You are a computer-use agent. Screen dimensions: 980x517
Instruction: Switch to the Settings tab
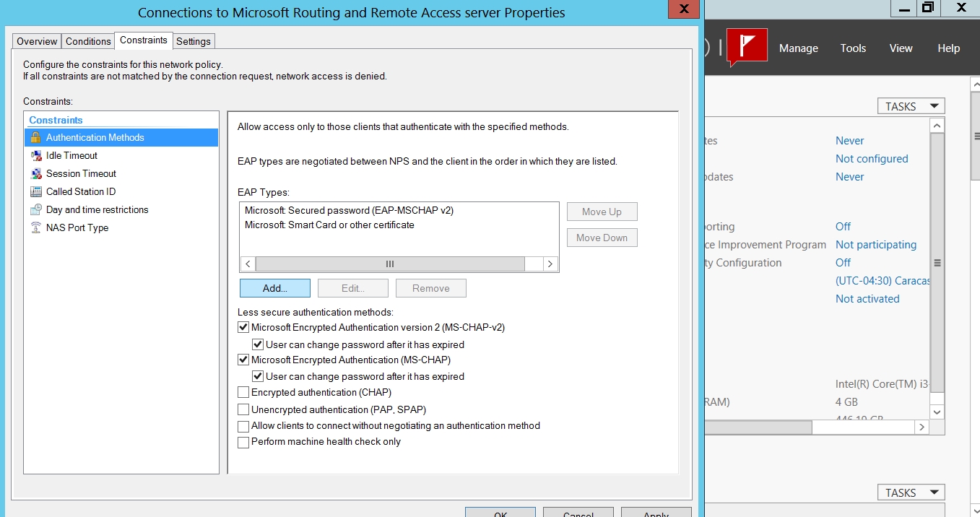tap(194, 41)
